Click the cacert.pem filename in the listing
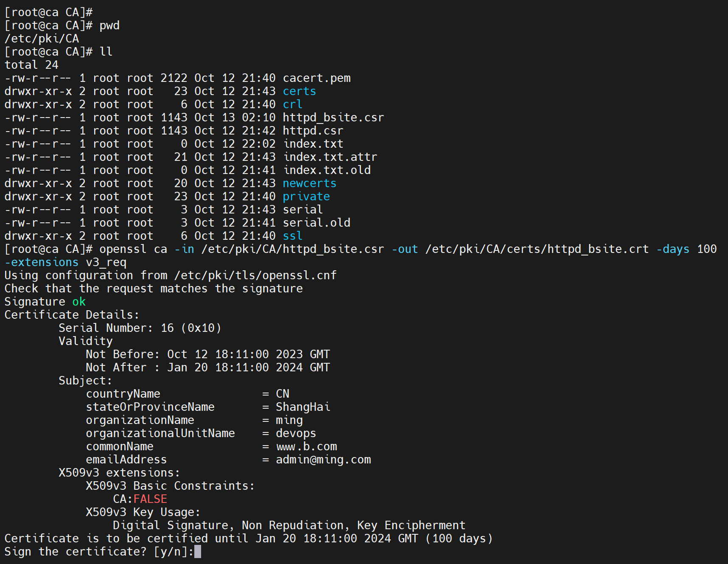This screenshot has width=728, height=564. 316,78
